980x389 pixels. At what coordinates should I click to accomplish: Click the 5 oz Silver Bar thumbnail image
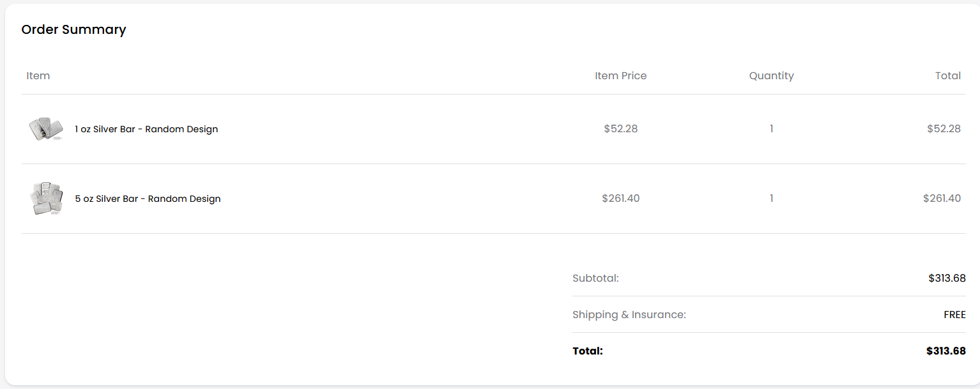tap(46, 199)
